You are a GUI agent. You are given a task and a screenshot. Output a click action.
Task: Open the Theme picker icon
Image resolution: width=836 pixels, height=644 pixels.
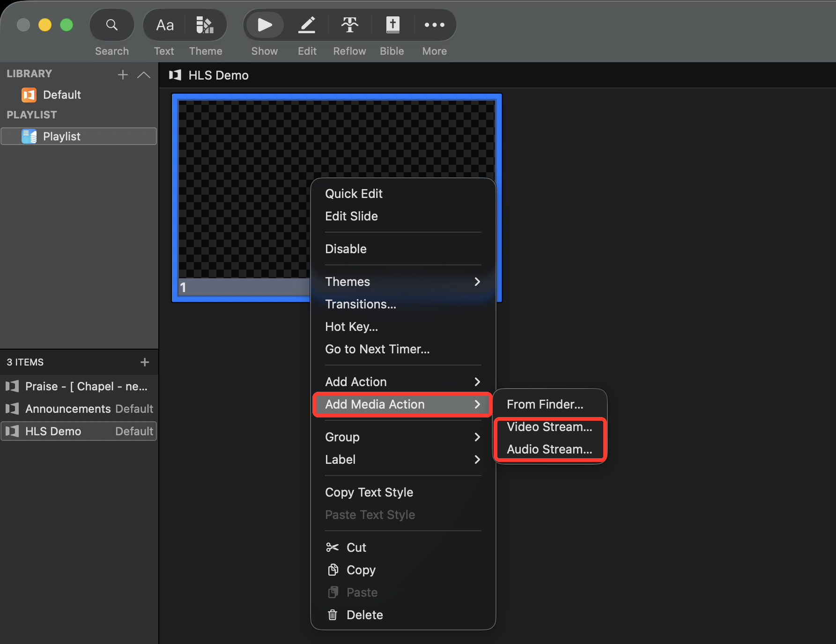click(205, 25)
